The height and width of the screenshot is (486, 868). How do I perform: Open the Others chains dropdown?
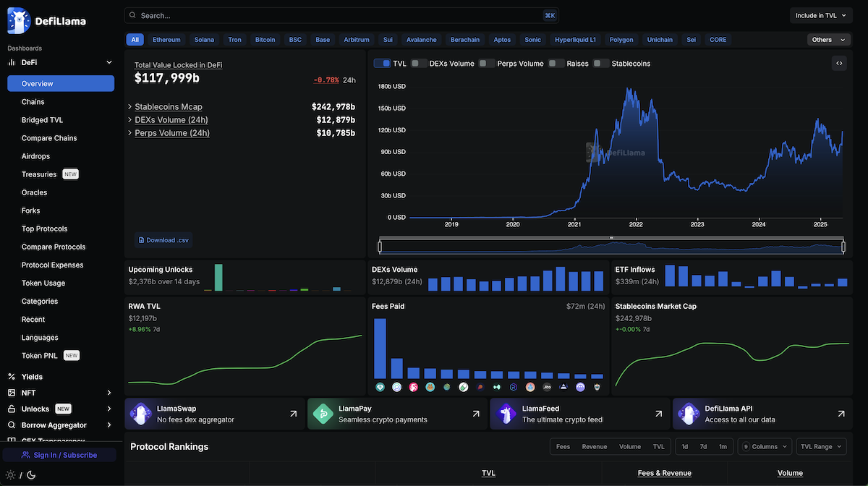829,40
